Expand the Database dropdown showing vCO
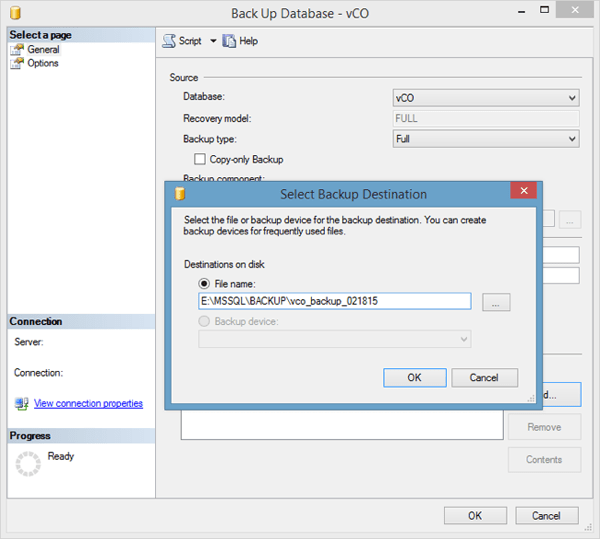Screen dimensions: 600x539 pyautogui.click(x=486, y=98)
